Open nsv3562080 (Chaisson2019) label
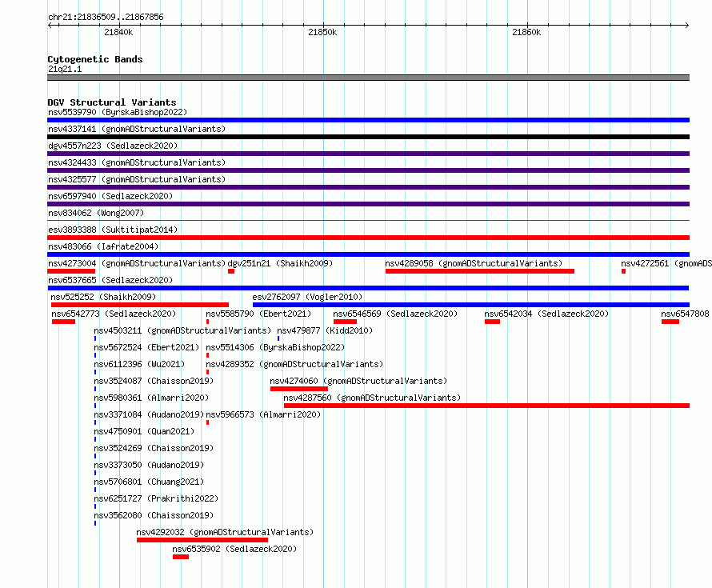This screenshot has height=588, width=712. (x=154, y=515)
